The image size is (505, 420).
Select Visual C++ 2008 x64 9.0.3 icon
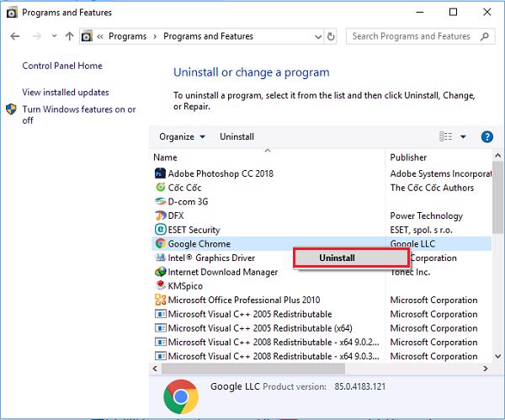coord(160,356)
